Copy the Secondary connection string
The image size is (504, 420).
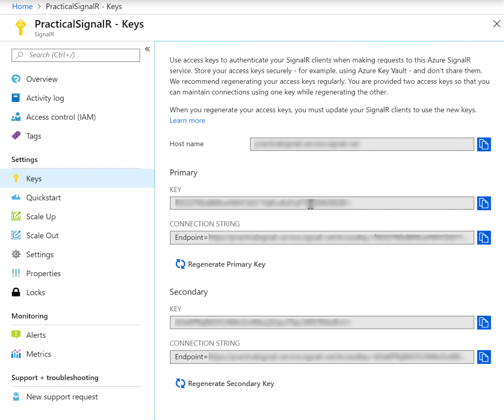484,357
